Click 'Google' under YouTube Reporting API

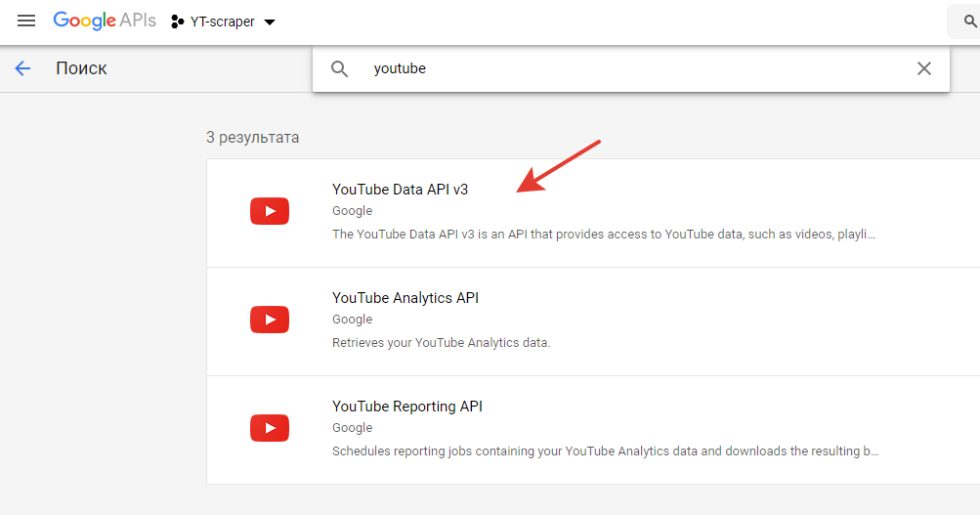point(353,428)
